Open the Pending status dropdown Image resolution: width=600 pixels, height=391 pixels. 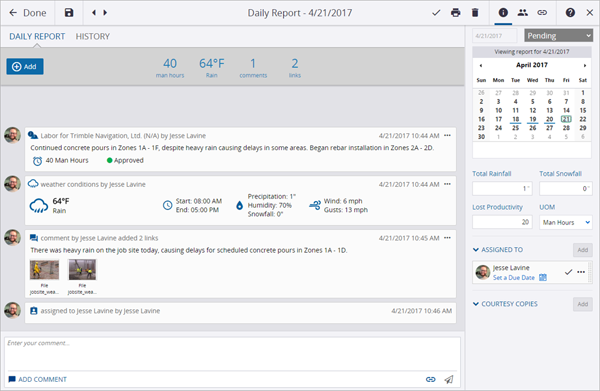coord(558,36)
